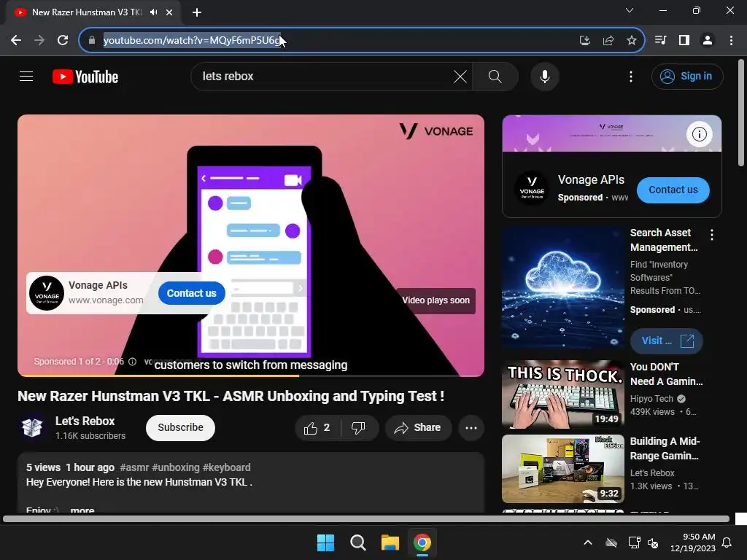This screenshot has width=747, height=560.
Task: Reload the YouTube page
Action: coord(63,41)
